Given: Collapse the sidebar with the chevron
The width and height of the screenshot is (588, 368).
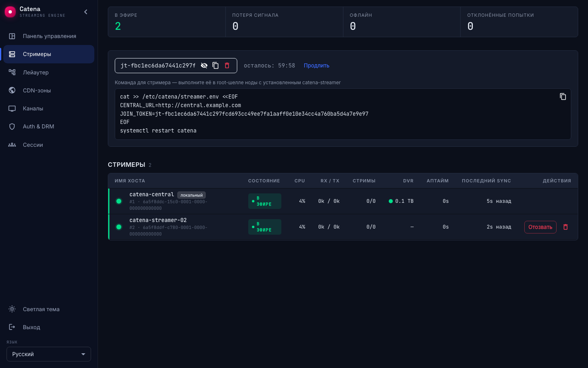Looking at the screenshot, I should 86,12.
